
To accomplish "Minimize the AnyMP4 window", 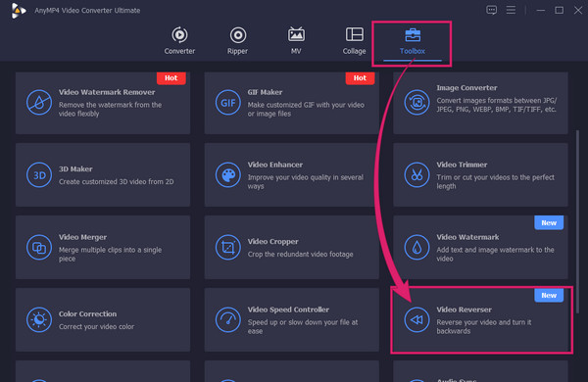I will (x=540, y=10).
